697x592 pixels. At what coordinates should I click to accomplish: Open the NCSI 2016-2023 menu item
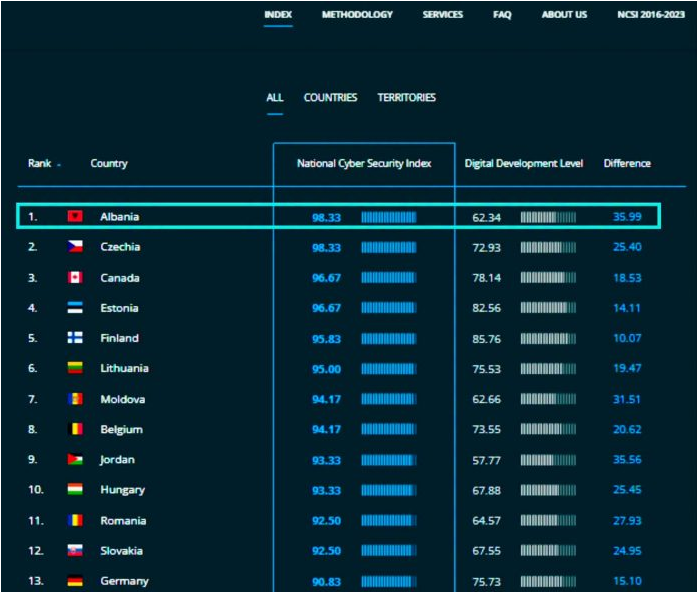pos(651,15)
